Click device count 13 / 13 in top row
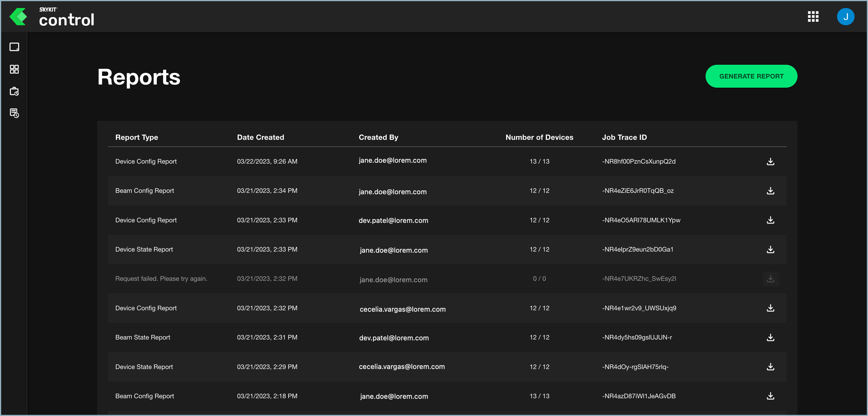The width and height of the screenshot is (868, 416). (x=539, y=162)
